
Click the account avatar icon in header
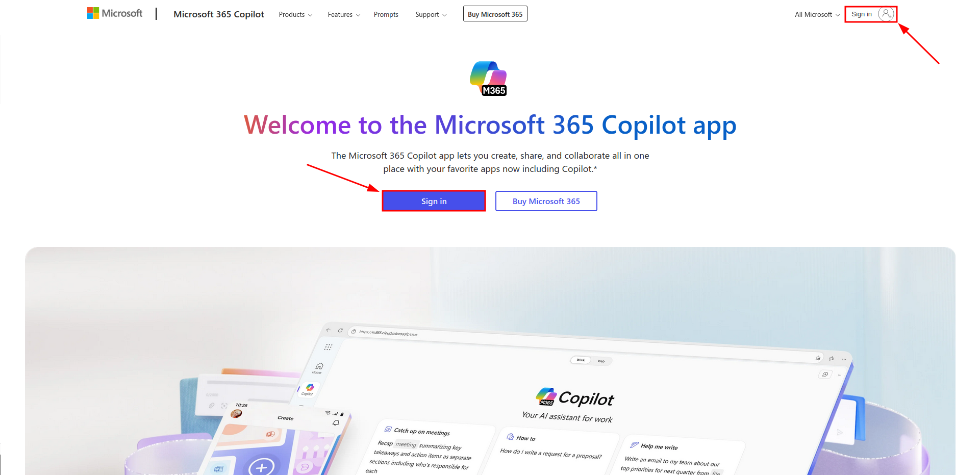click(886, 14)
